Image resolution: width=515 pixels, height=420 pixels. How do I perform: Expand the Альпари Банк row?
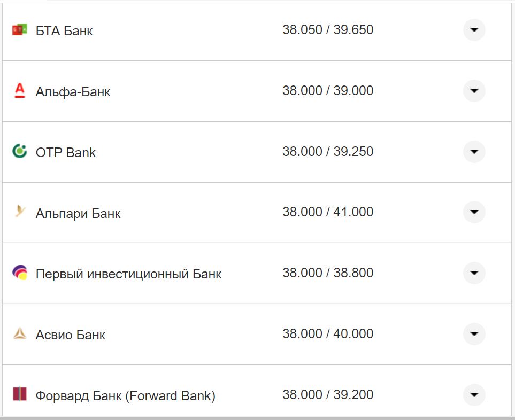[x=474, y=212]
